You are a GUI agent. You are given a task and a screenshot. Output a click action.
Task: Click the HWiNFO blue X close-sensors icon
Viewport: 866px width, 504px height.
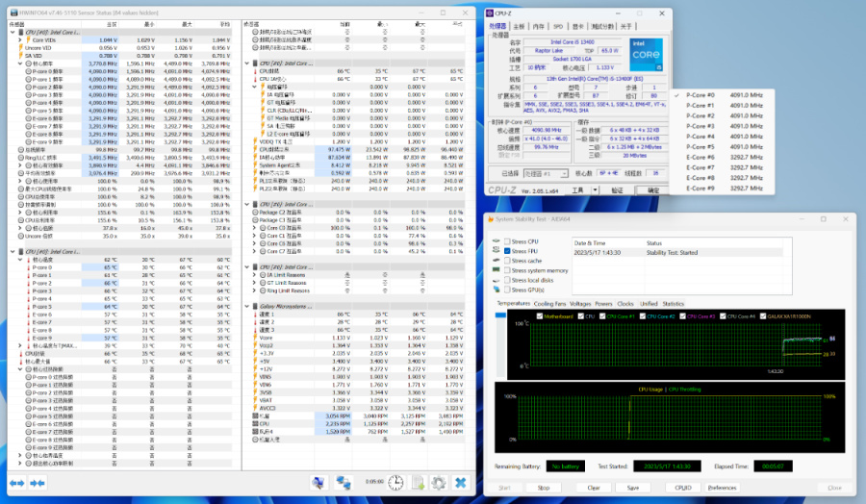(461, 483)
